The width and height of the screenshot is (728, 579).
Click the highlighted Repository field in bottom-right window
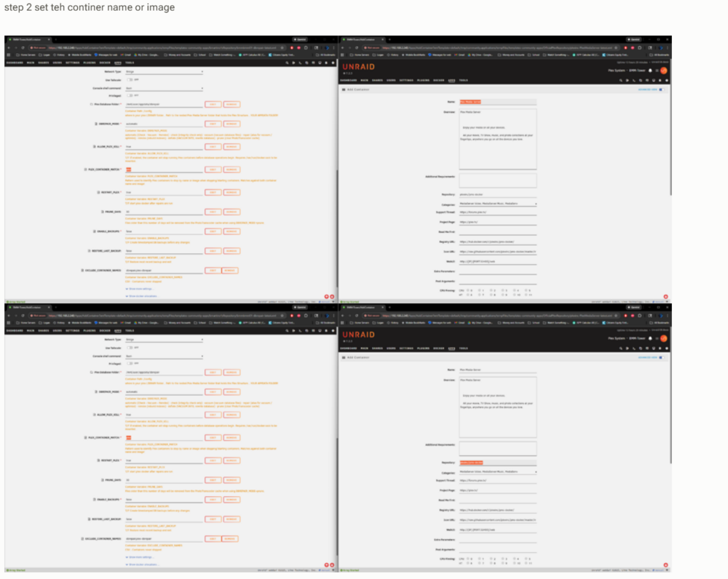pos(498,463)
